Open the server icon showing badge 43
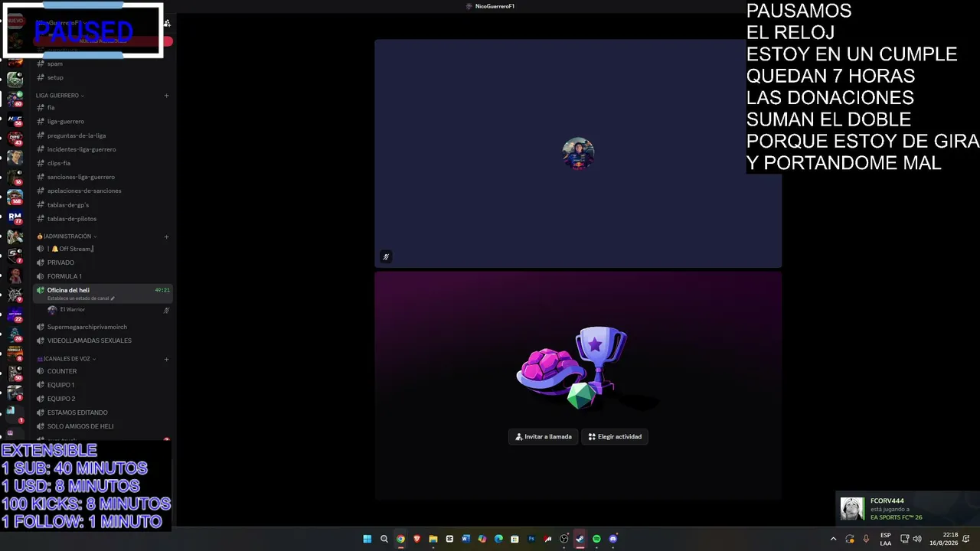Screen dimensions: 980x551 tap(15, 139)
